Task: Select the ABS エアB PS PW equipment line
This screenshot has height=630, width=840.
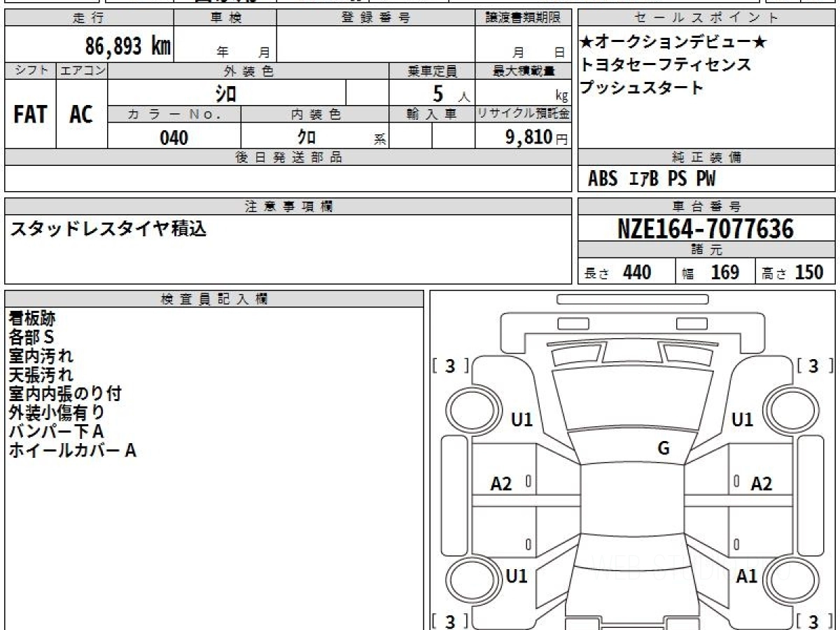Action: tap(652, 179)
